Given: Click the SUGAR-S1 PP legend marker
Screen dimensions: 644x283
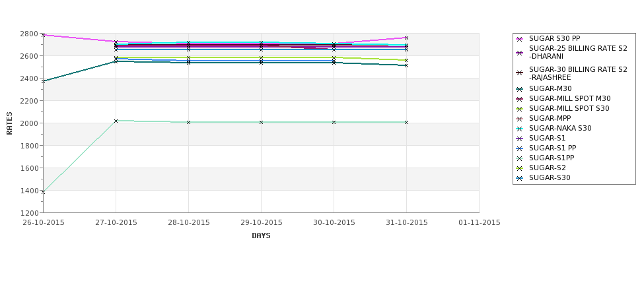Looking at the screenshot, I should pyautogui.click(x=519, y=148).
